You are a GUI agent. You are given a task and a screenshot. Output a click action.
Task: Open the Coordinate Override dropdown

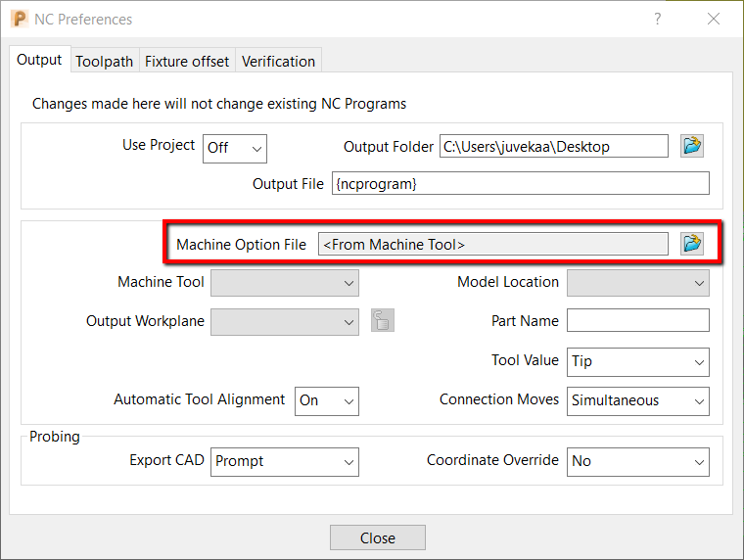point(638,461)
